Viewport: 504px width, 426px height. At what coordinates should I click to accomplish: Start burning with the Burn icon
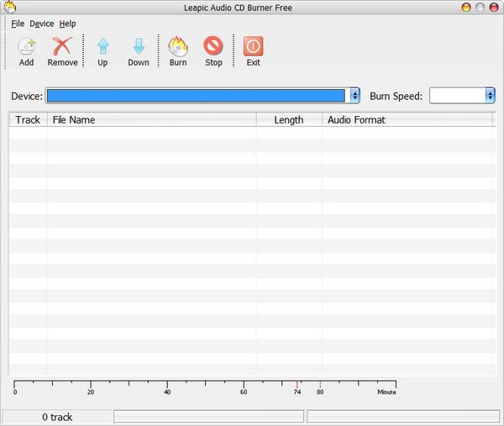point(178,46)
